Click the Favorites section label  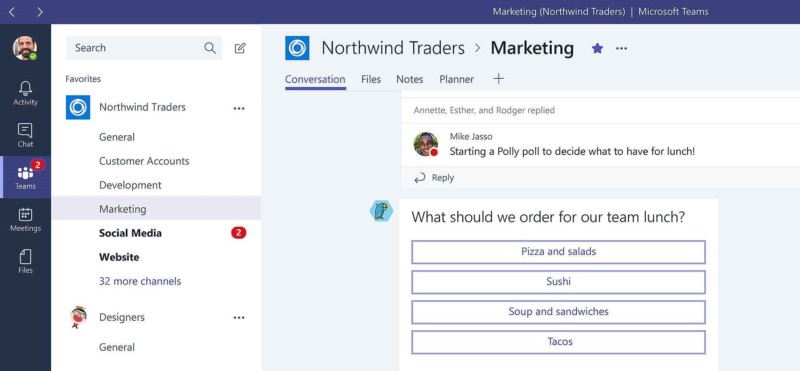[x=83, y=79]
